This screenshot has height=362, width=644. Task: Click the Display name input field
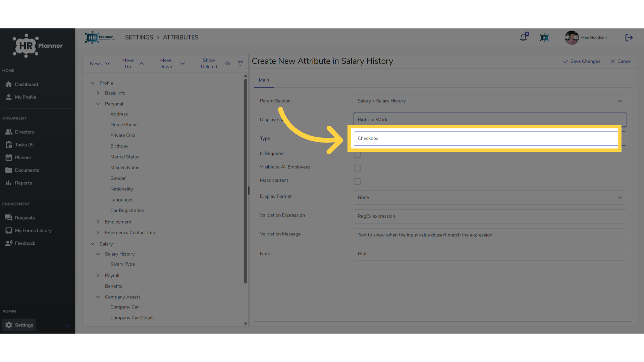pyautogui.click(x=490, y=120)
